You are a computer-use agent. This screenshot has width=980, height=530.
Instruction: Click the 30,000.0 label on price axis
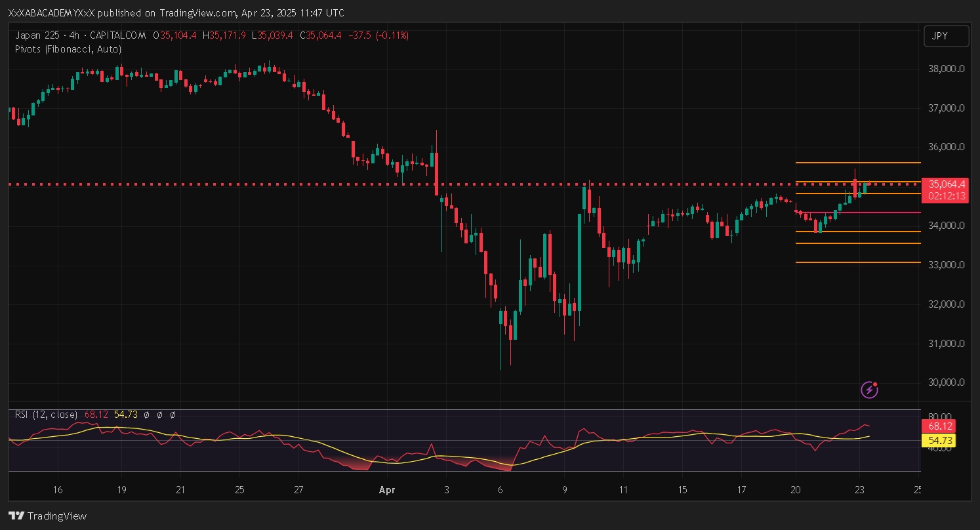tap(945, 382)
